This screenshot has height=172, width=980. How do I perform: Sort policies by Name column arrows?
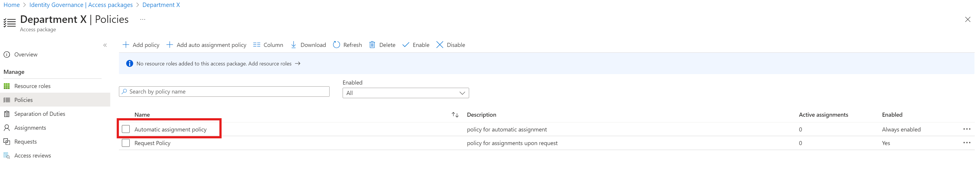[455, 115]
